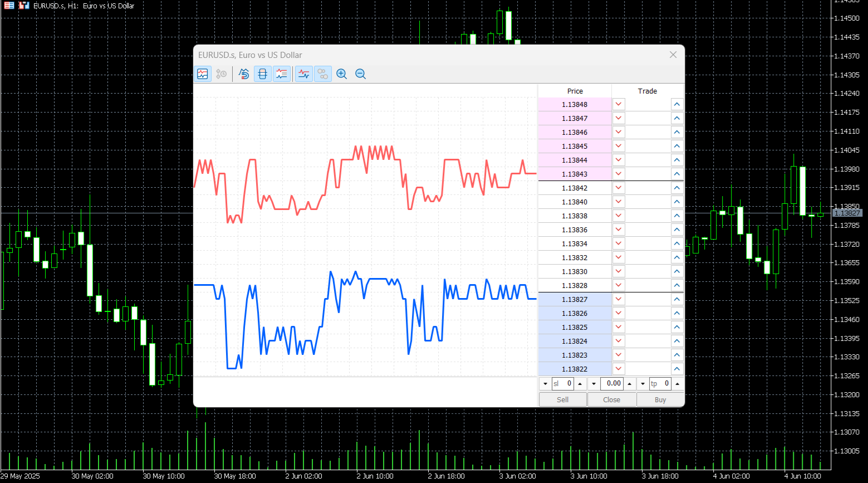Toggle the bid/ask lines chart button
This screenshot has width=868, height=483.
pos(304,74)
